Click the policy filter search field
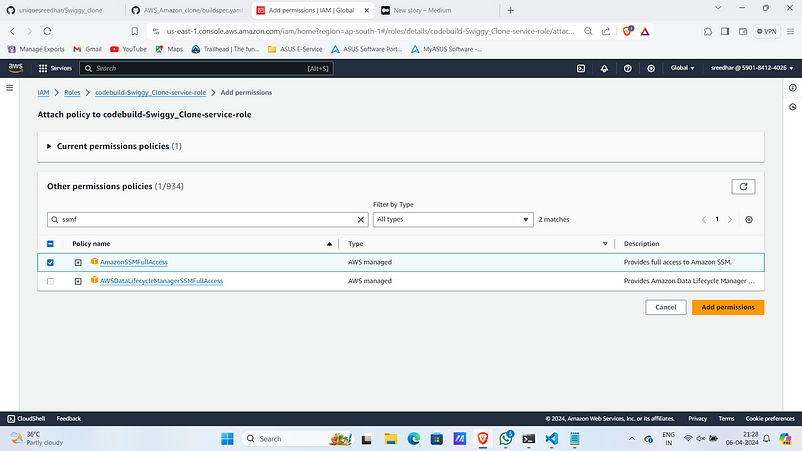The width and height of the screenshot is (802, 451). tap(207, 219)
